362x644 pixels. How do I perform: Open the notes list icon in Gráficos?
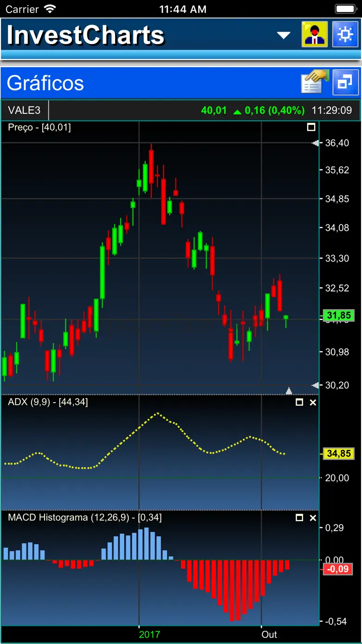[x=315, y=82]
